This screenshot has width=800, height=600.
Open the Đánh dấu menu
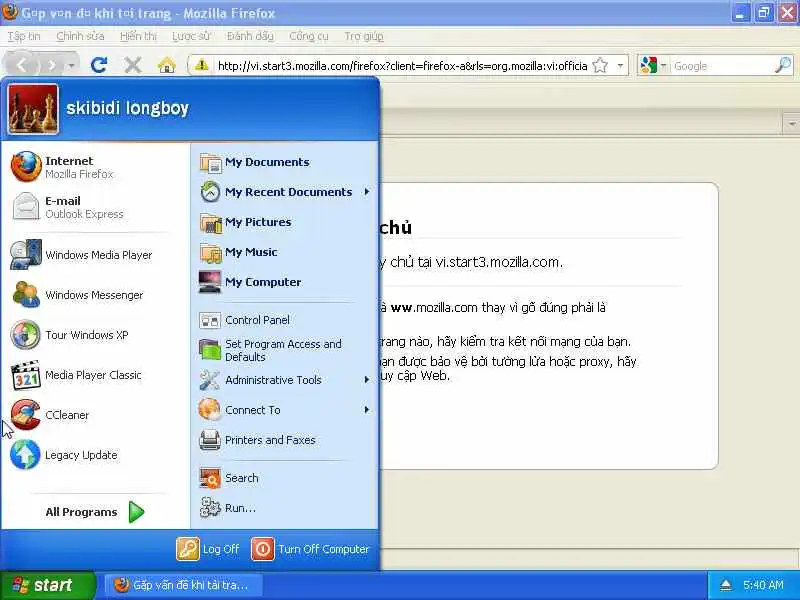click(250, 36)
